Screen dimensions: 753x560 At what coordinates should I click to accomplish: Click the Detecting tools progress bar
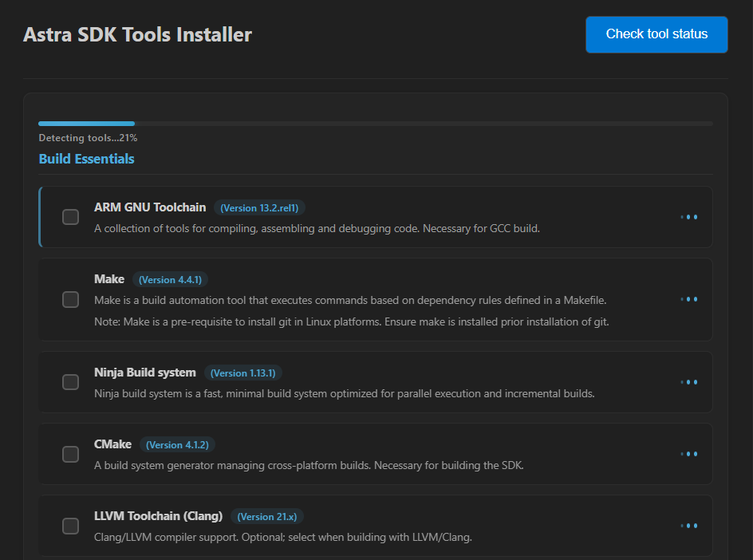(x=376, y=124)
